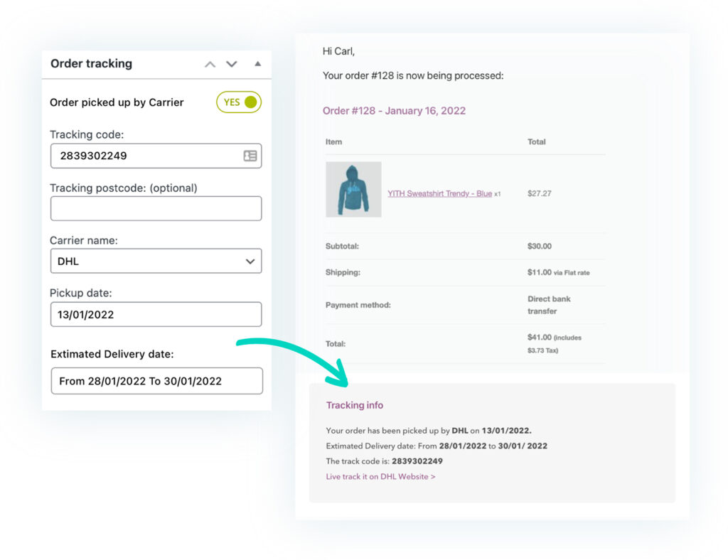Click the address book icon in Tracking code field
Viewport: 728px width, 560px height.
pos(250,156)
